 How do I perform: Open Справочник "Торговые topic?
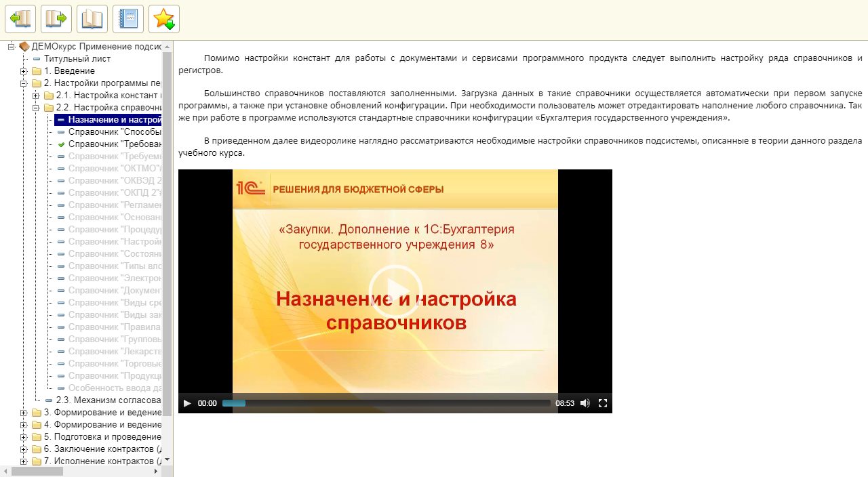pyautogui.click(x=115, y=364)
